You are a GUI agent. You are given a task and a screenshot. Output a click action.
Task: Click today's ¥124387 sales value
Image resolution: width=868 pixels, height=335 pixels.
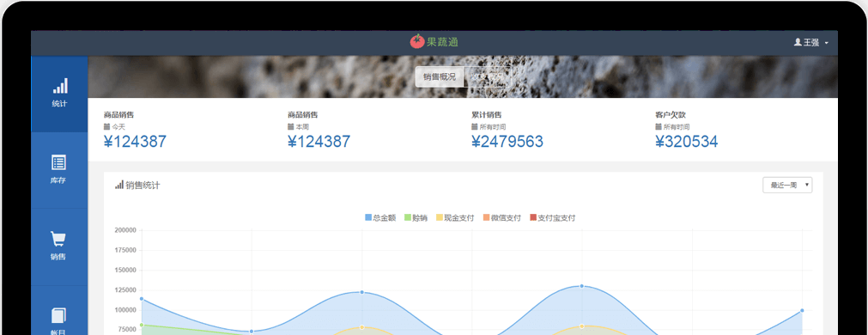coord(135,142)
